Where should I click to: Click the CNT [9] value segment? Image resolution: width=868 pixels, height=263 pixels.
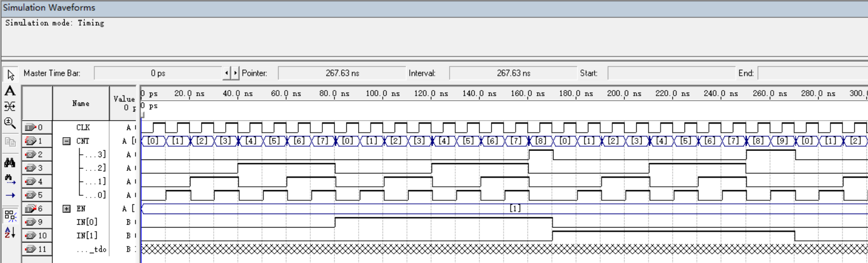tap(783, 141)
